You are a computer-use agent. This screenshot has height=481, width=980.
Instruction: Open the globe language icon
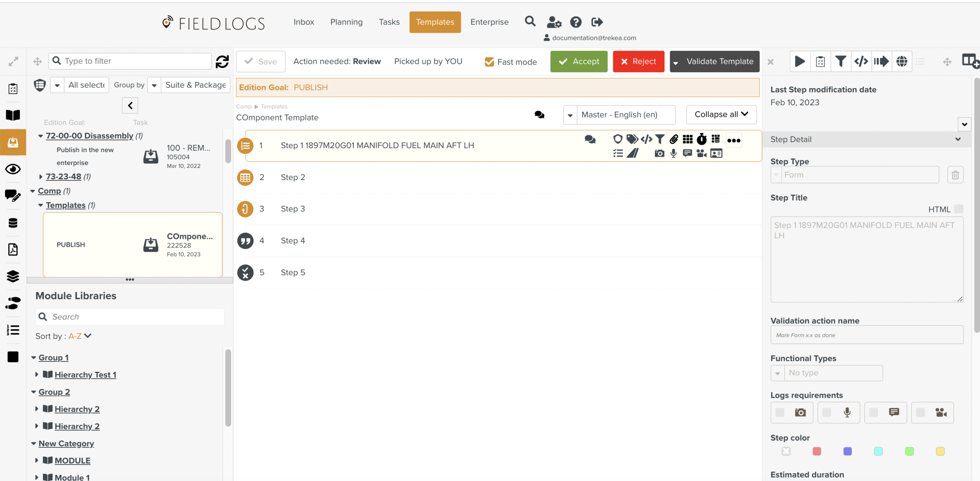(902, 61)
